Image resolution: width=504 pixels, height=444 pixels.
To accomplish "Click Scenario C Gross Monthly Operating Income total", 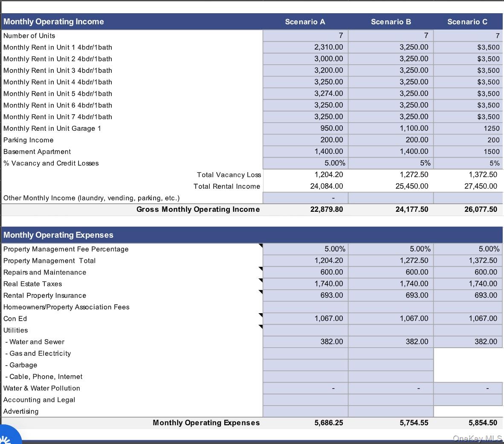I will 480,209.
